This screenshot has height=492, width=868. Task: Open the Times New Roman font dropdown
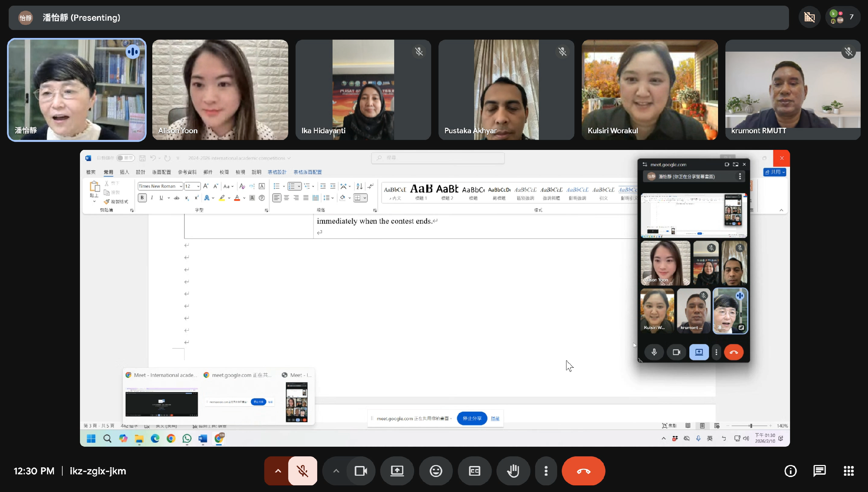point(181,186)
